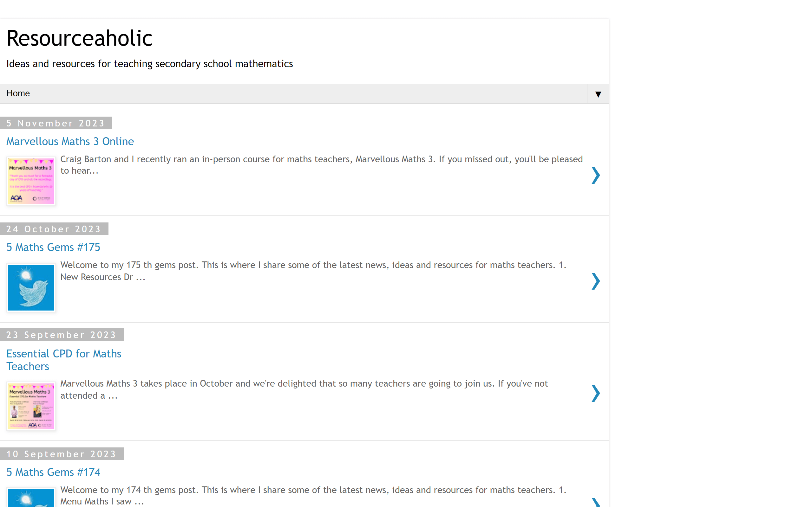This screenshot has width=812, height=507.
Task: Click the arrow beside Essential CPD post
Action: pos(595,393)
